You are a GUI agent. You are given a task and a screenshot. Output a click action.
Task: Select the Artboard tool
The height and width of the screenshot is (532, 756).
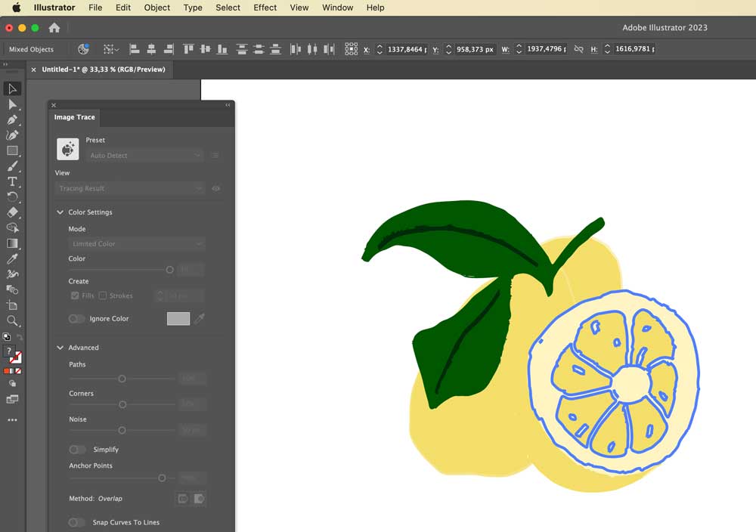pos(13,305)
